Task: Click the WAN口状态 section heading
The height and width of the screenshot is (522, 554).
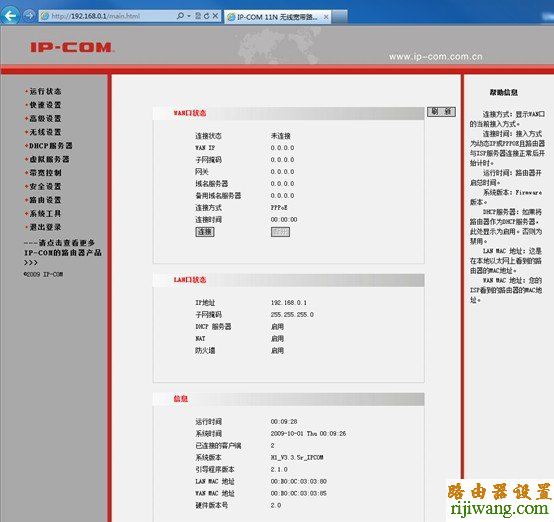Action: pyautogui.click(x=190, y=113)
